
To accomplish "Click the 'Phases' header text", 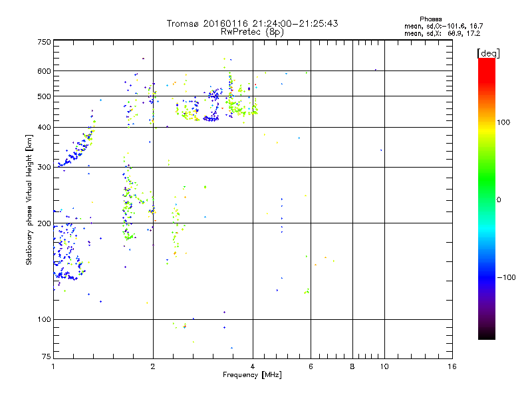I will pyautogui.click(x=430, y=19).
